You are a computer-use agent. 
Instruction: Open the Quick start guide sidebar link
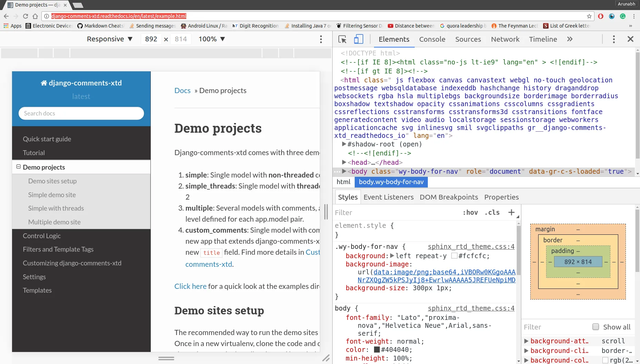pyautogui.click(x=47, y=139)
